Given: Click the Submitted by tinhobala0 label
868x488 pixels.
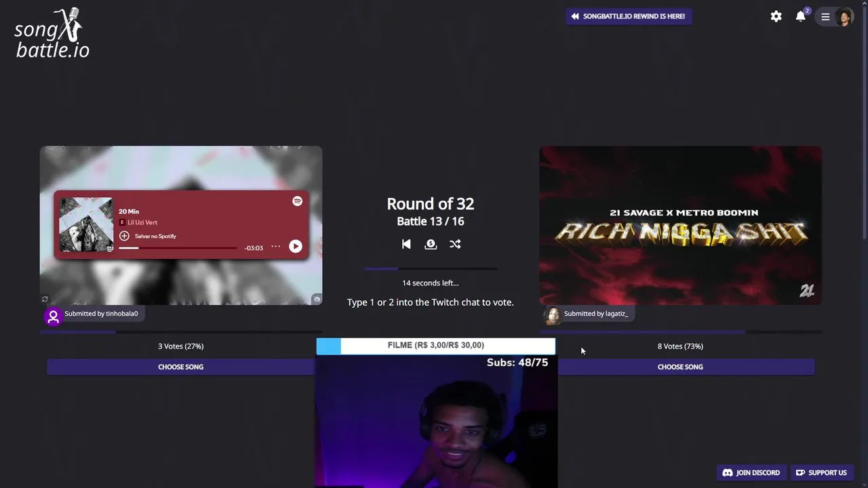Looking at the screenshot, I should [101, 314].
